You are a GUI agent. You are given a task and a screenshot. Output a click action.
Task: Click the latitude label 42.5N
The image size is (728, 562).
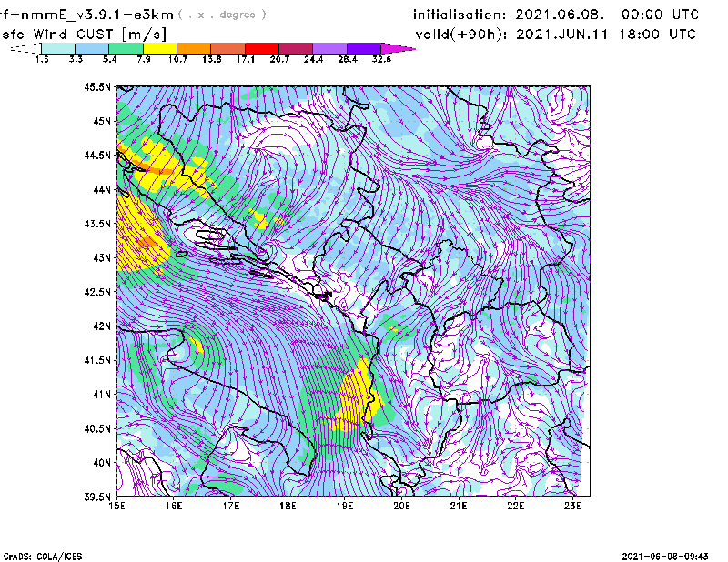tap(97, 292)
